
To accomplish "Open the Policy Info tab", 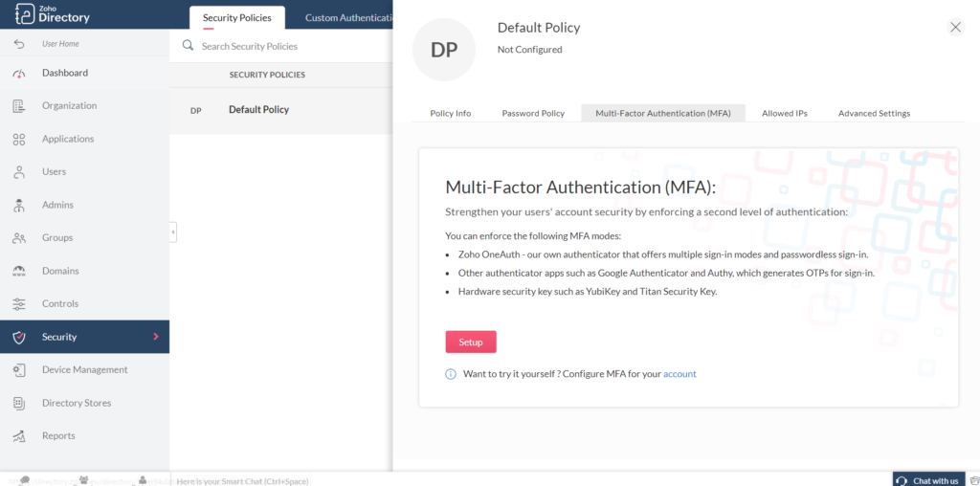I will tap(451, 113).
